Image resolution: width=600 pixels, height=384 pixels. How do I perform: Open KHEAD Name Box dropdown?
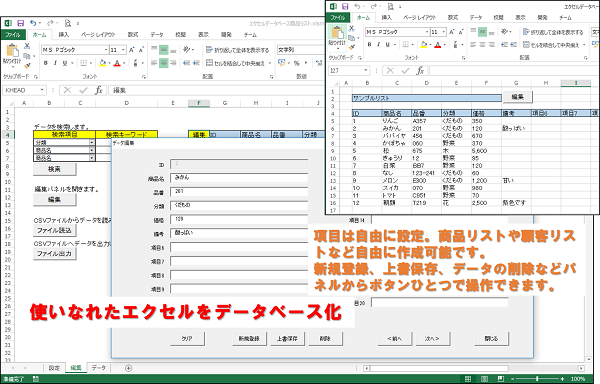click(42, 90)
